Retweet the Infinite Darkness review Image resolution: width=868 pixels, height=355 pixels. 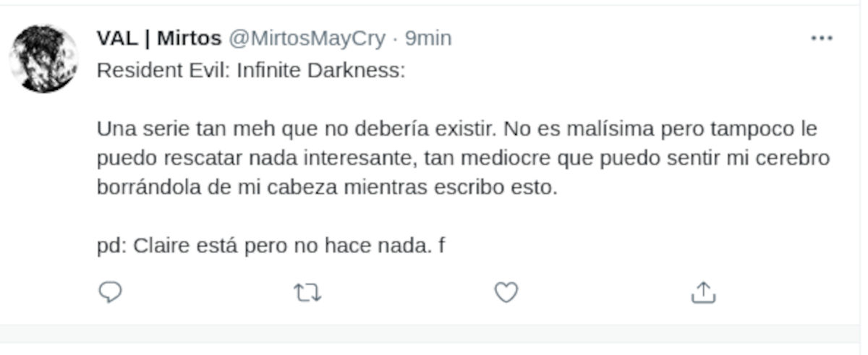[x=307, y=292]
